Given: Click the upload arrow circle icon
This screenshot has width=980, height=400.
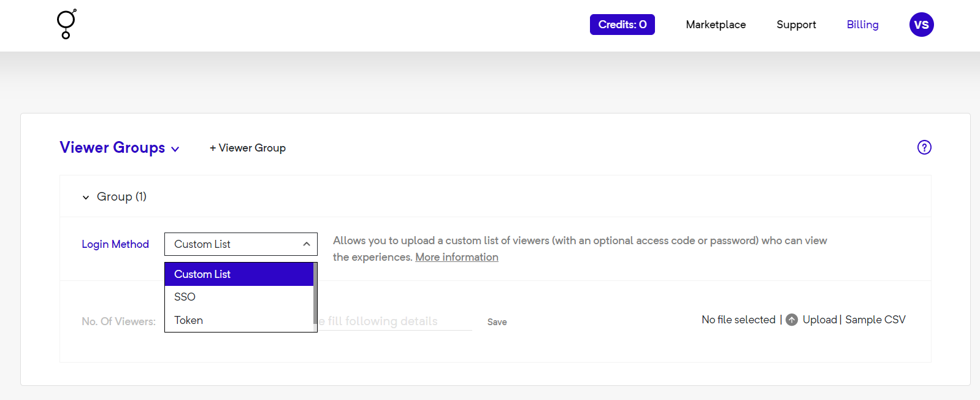Looking at the screenshot, I should click(792, 320).
